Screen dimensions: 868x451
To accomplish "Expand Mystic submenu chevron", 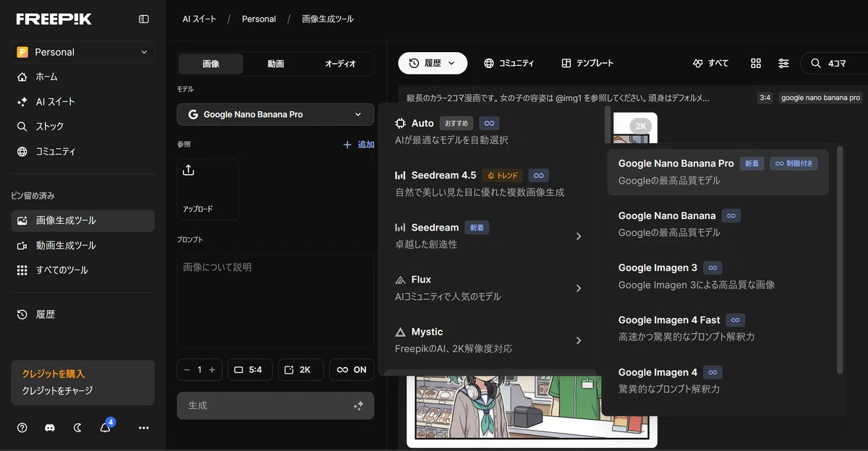I will pos(578,340).
